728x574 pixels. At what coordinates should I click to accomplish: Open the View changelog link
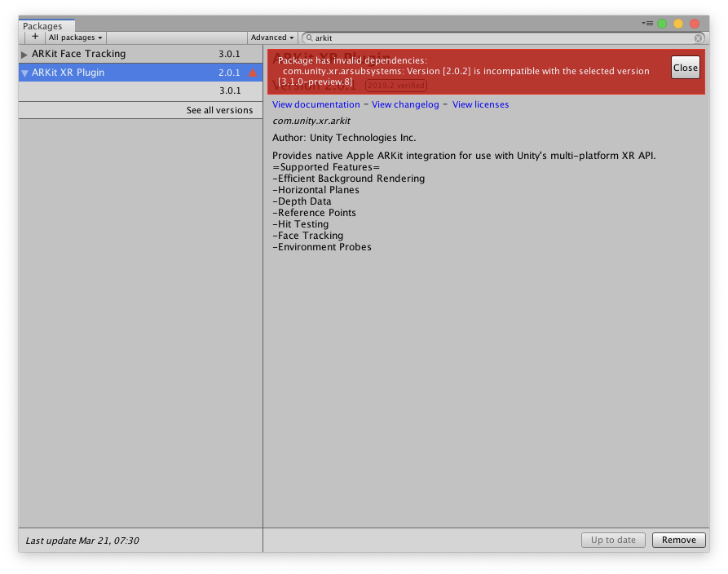tap(405, 104)
